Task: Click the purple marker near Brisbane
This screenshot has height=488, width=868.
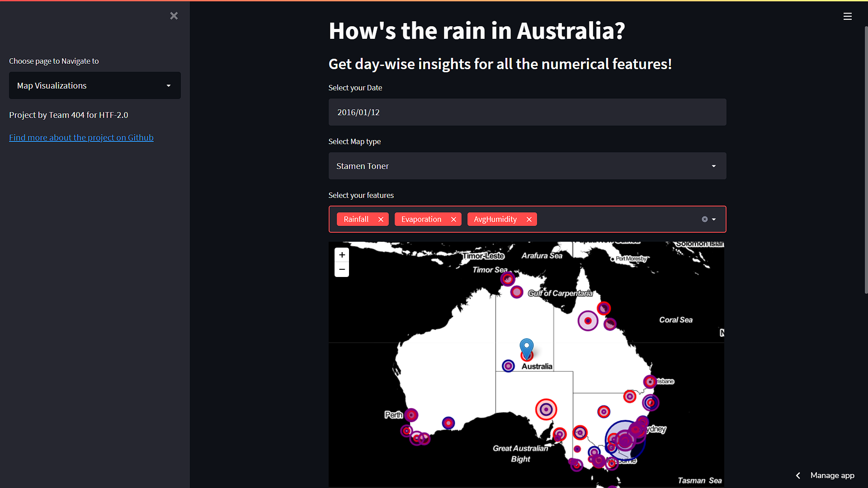Action: point(650,381)
